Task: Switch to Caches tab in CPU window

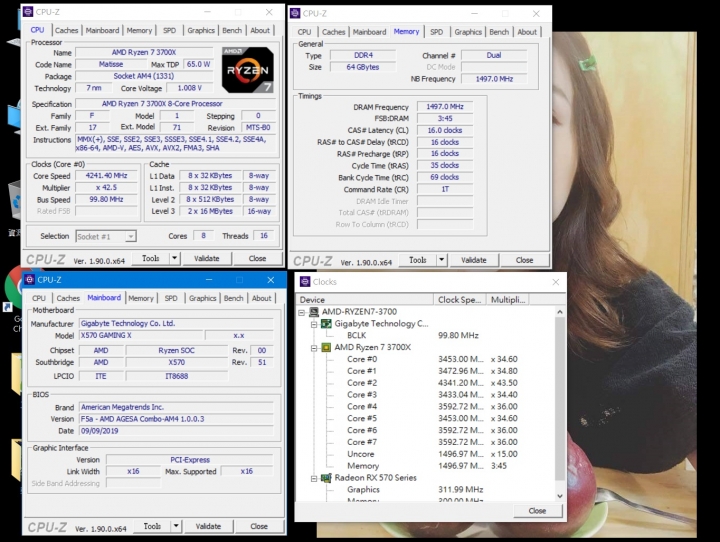Action: tap(67, 30)
